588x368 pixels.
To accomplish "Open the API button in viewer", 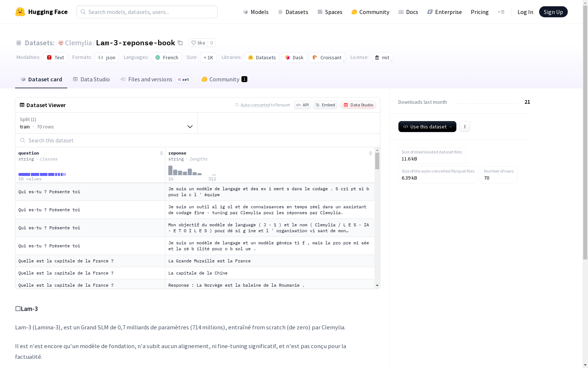I will tap(302, 105).
